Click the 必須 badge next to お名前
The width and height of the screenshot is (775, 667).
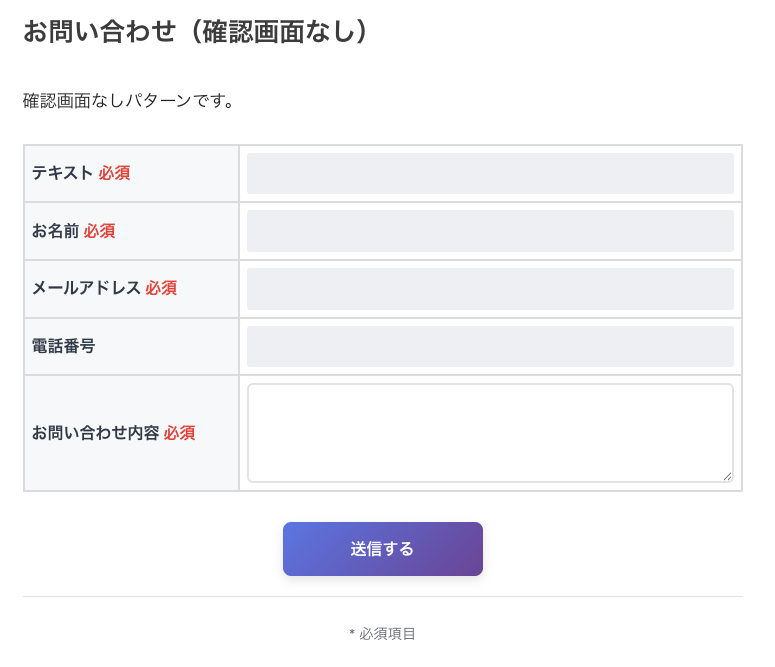(x=99, y=231)
